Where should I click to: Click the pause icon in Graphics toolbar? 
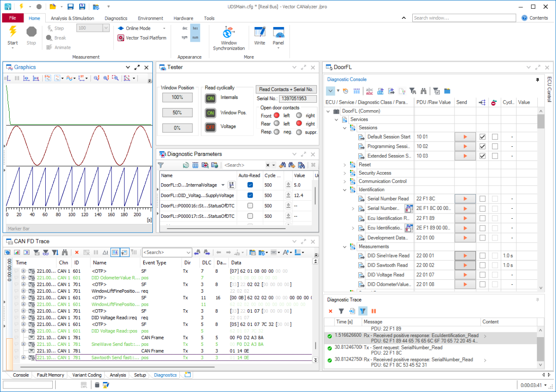[17, 78]
